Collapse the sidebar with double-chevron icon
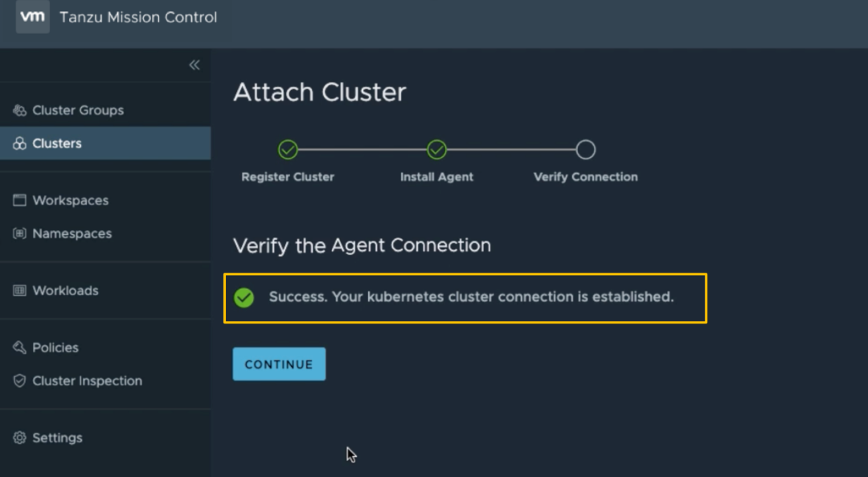868x477 pixels. click(x=194, y=65)
